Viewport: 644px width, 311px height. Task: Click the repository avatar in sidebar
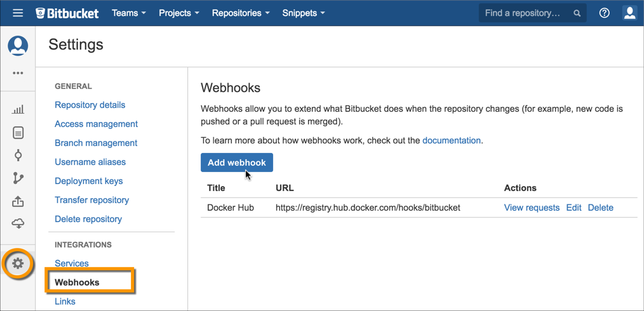pyautogui.click(x=18, y=46)
